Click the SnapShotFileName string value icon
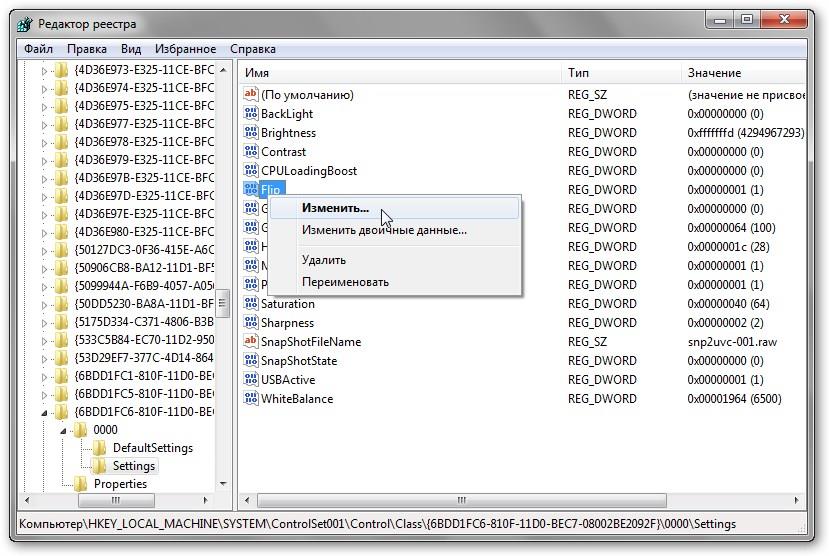The width and height of the screenshot is (829, 556). tap(251, 342)
